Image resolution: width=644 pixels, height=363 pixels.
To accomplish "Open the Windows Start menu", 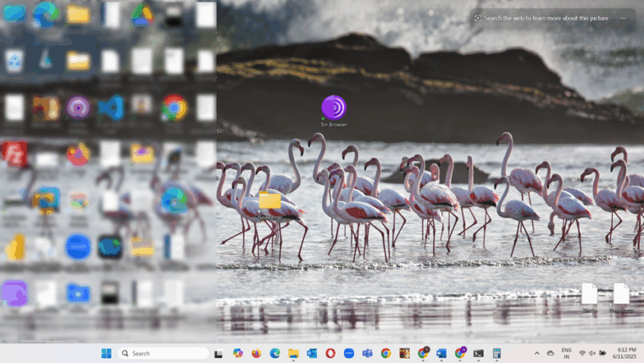I will click(107, 353).
